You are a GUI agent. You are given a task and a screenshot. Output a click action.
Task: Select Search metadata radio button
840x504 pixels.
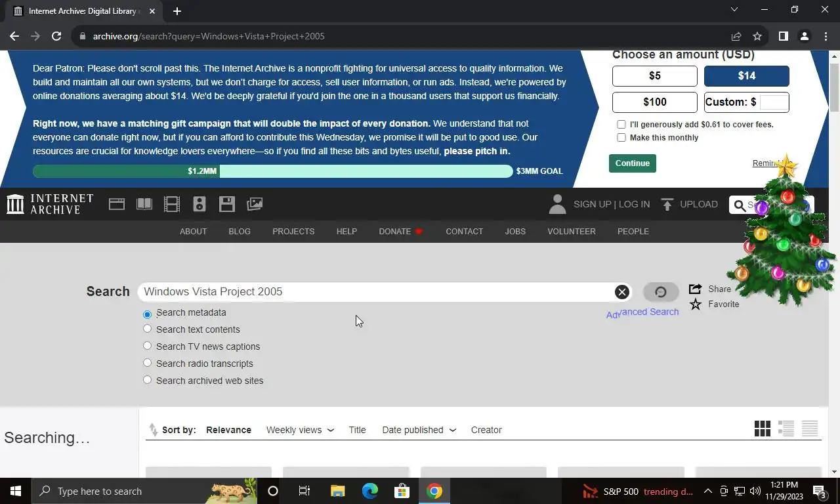(147, 314)
